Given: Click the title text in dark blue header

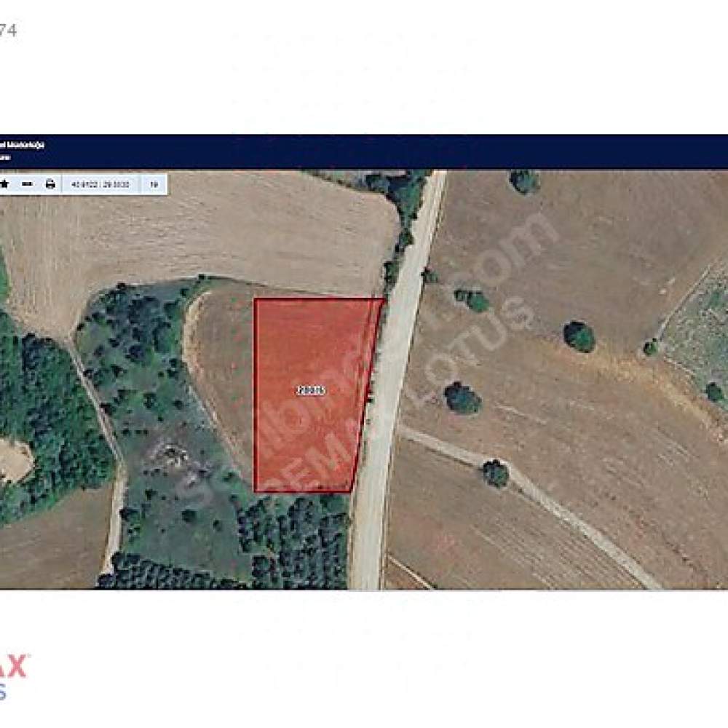Looking at the screenshot, I should 22,145.
